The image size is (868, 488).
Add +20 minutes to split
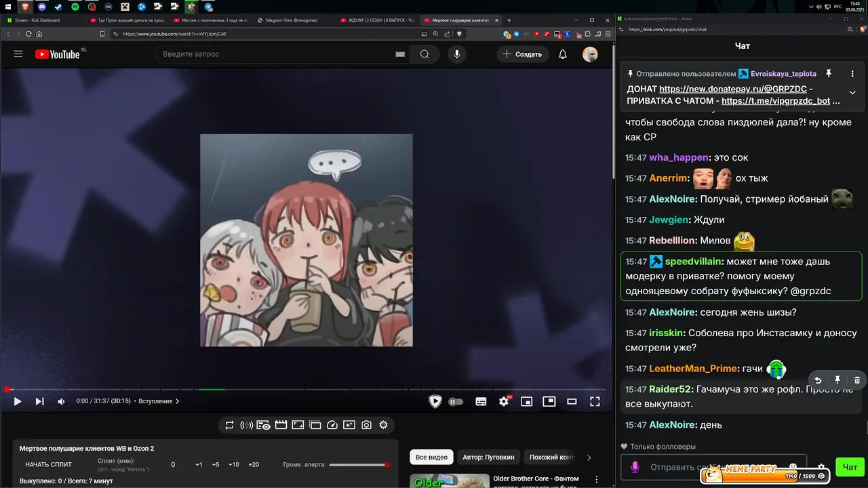click(254, 465)
